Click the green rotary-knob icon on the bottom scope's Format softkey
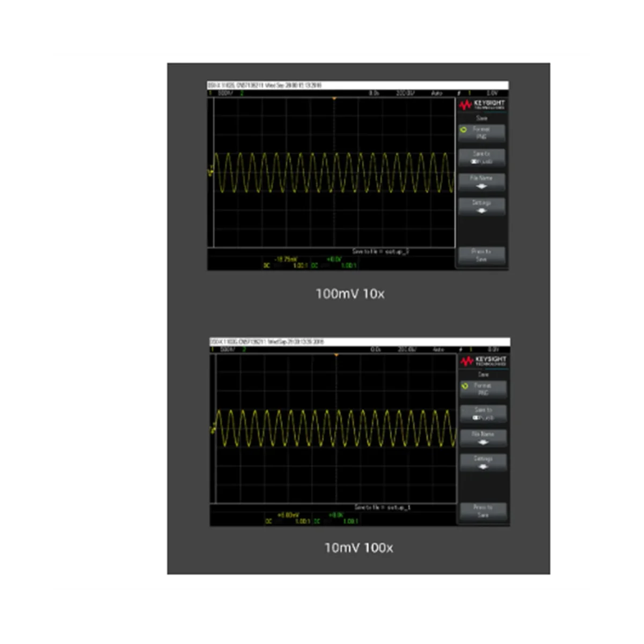The image size is (644, 644). 465,386
